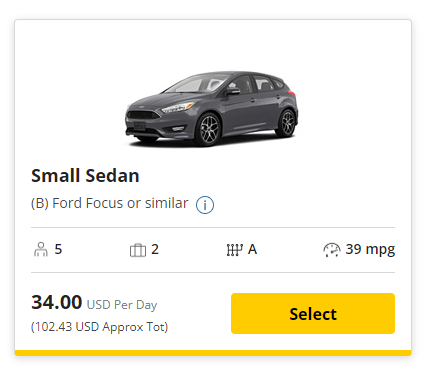Click the passenger count number 5
Screen dimensions: 421x366
pos(58,249)
